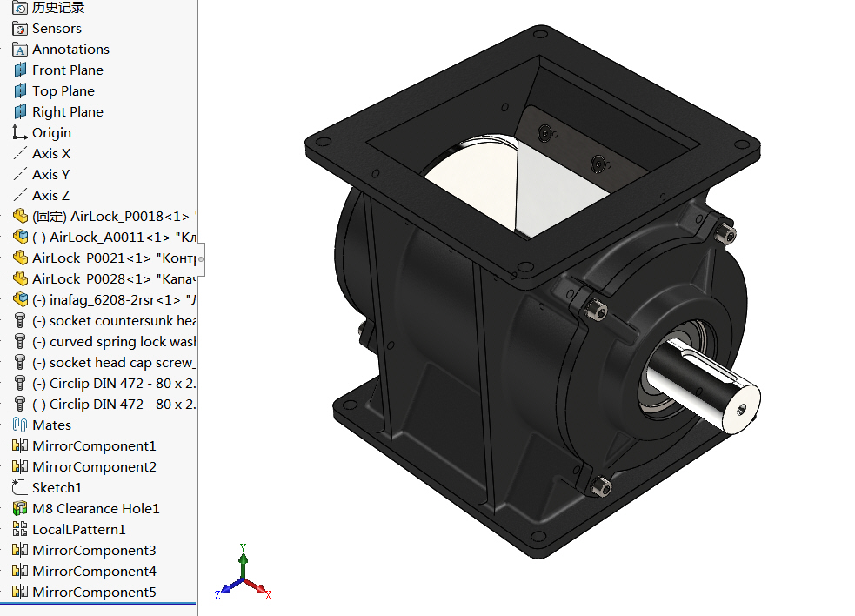Click the MirrorComponent1 feature icon
This screenshot has width=855, height=616.
pyautogui.click(x=20, y=445)
